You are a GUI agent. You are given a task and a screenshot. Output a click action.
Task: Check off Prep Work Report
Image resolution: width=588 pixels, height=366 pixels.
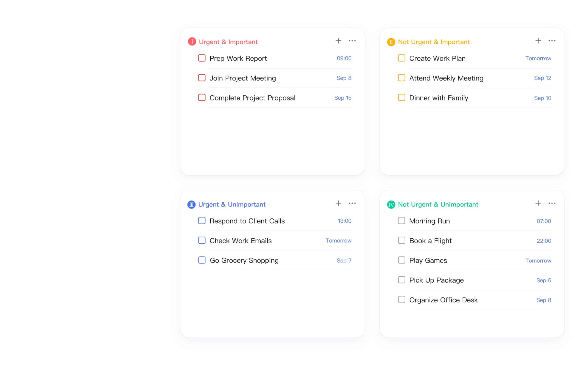tap(202, 58)
